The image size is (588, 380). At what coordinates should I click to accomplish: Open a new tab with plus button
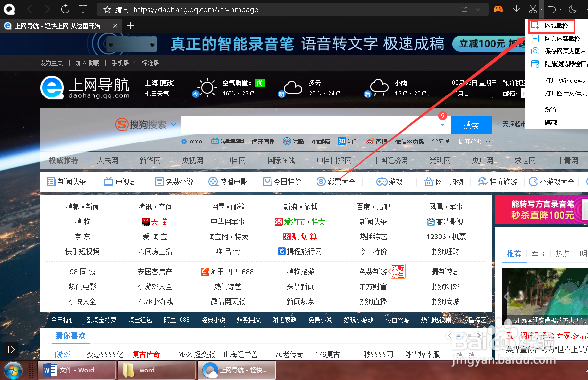point(130,26)
